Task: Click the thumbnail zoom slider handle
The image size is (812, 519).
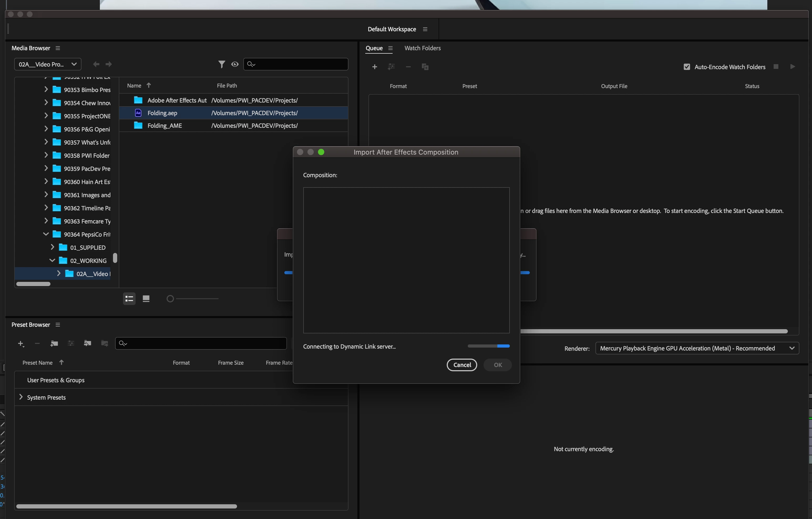Action: tap(170, 299)
